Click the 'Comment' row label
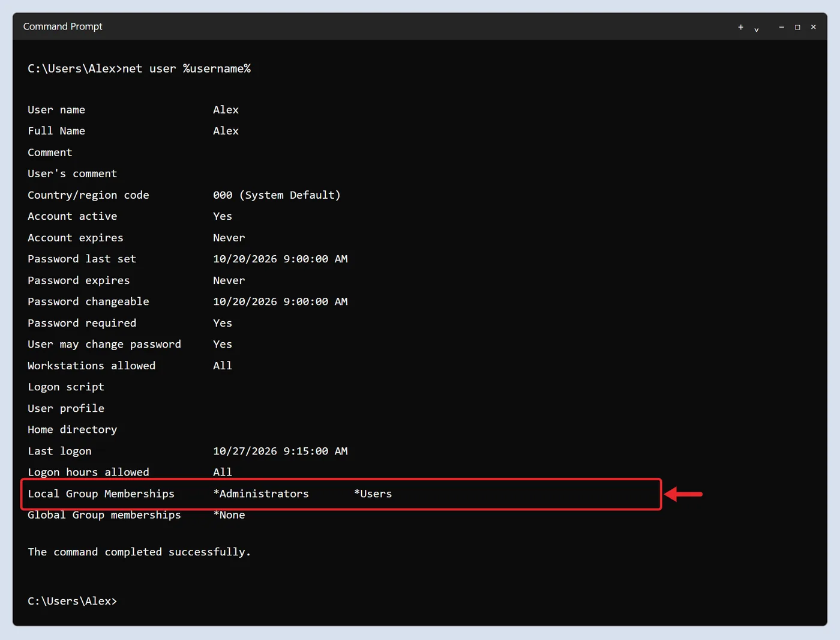The width and height of the screenshot is (840, 640). pos(50,152)
